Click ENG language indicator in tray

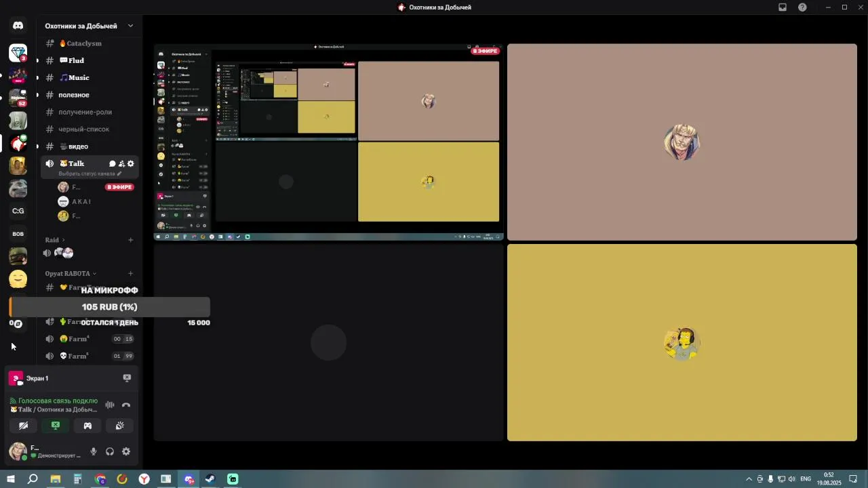(806, 479)
